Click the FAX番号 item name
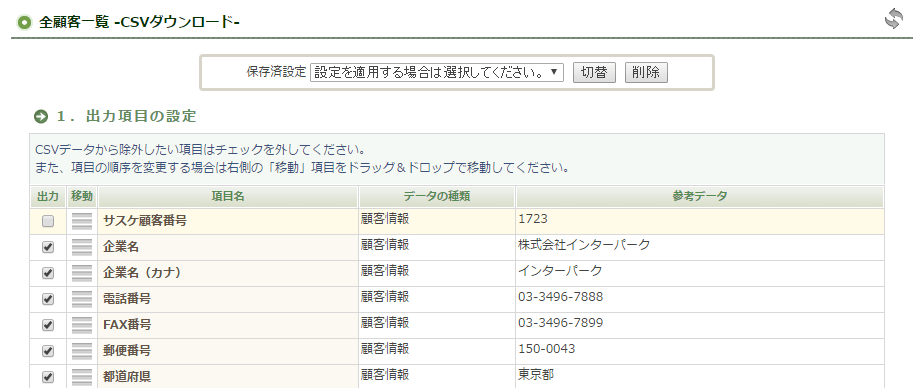 tap(127, 324)
